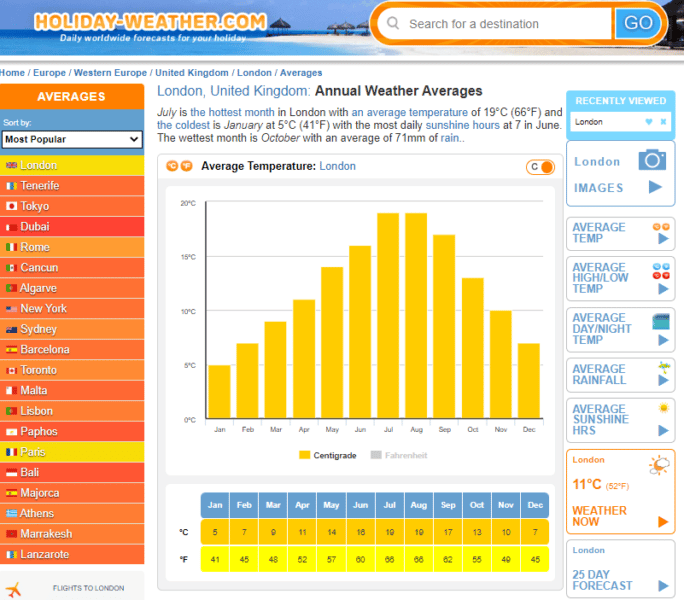Screen dimensions: 684x600
Task: Open Lanzarote in destinations list
Action: click(x=72, y=555)
